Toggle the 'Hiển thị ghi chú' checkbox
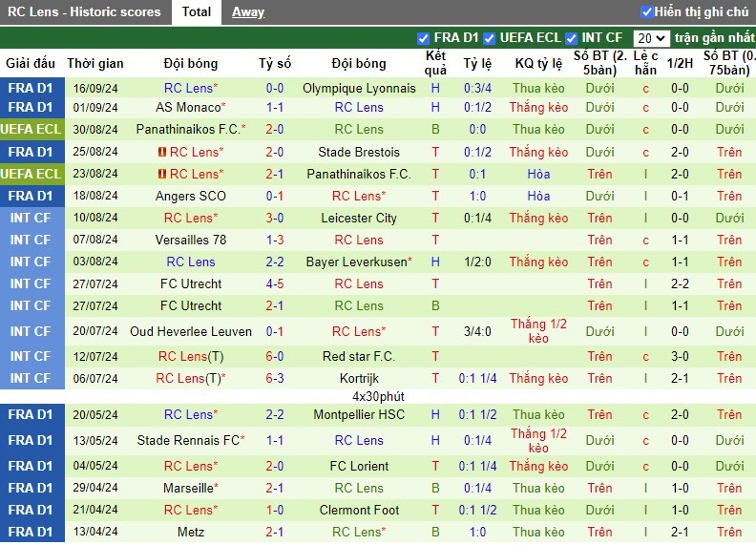 pos(646,11)
